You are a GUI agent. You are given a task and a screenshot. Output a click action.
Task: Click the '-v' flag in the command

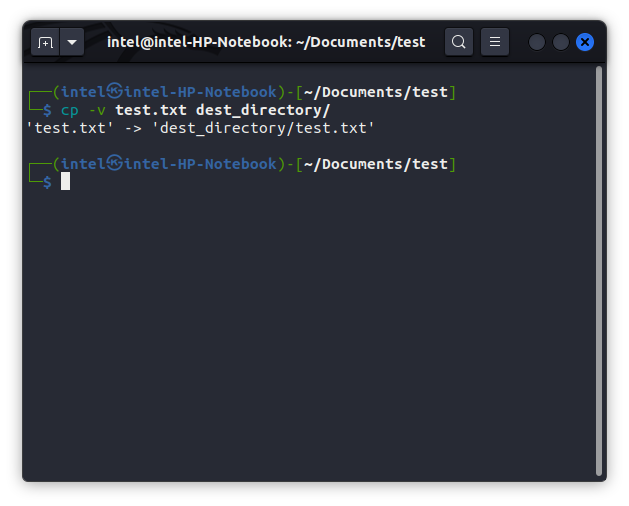(x=96, y=110)
